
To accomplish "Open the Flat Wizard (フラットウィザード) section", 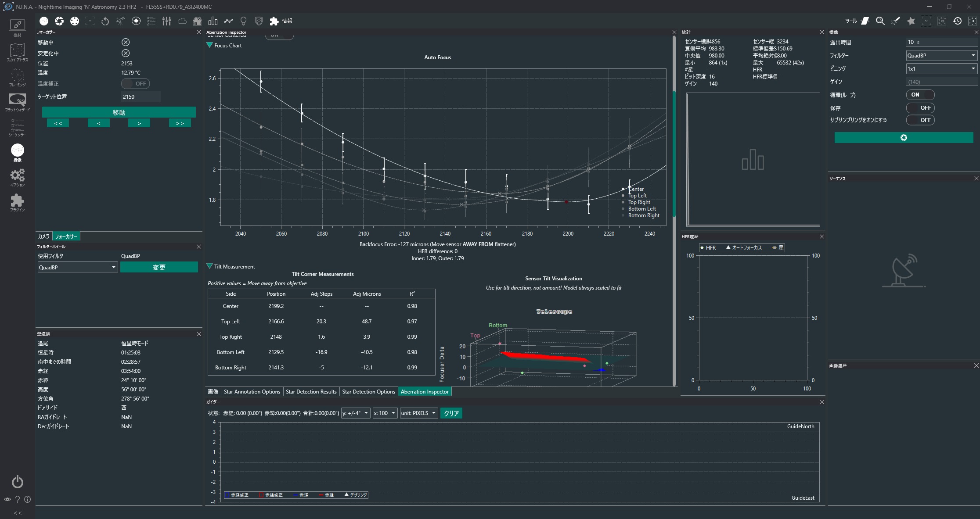I will click(17, 103).
